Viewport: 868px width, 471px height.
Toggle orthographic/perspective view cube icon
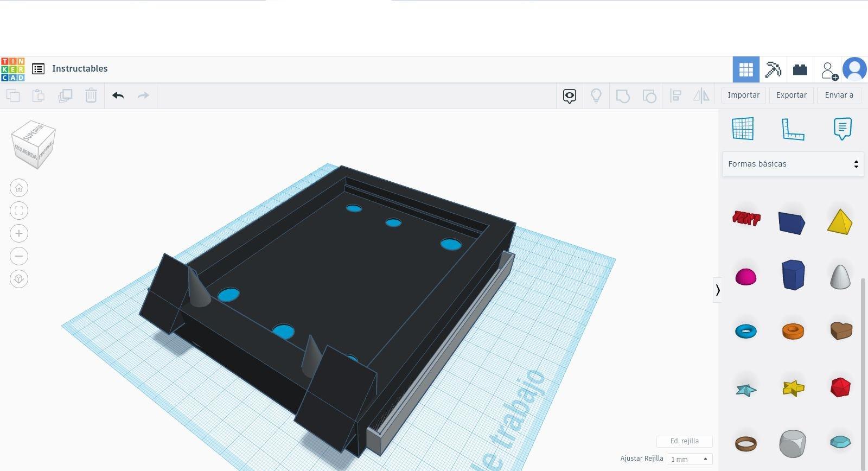[x=19, y=279]
